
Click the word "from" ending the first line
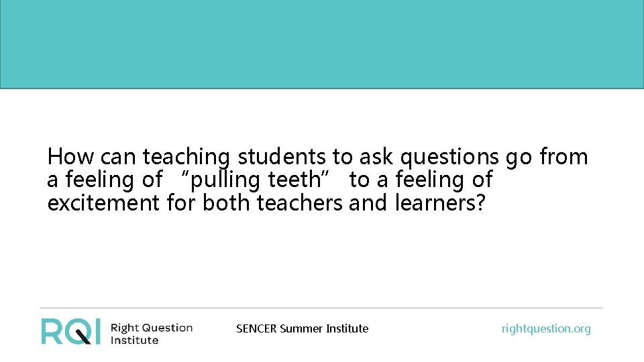coord(563,157)
